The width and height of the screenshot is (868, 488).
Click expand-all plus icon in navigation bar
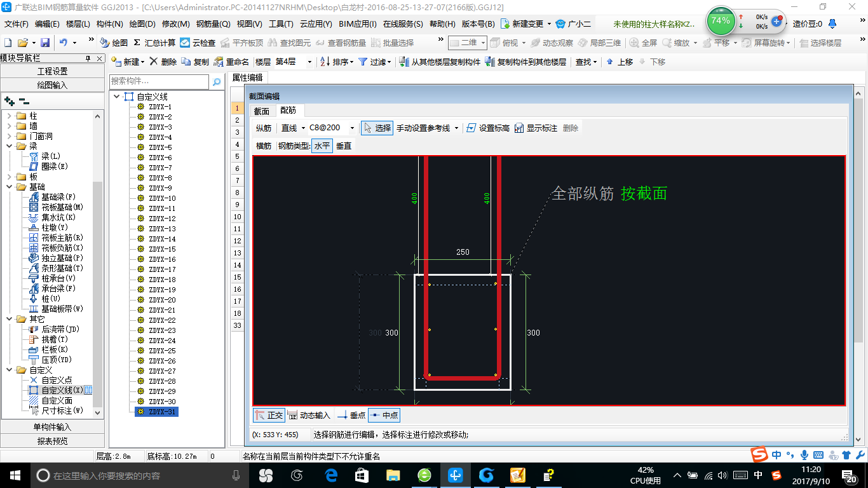(x=9, y=100)
